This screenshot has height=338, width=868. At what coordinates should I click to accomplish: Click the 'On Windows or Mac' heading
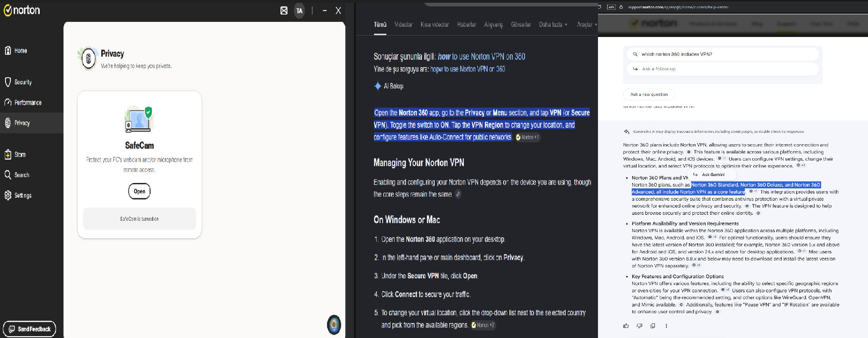[407, 220]
